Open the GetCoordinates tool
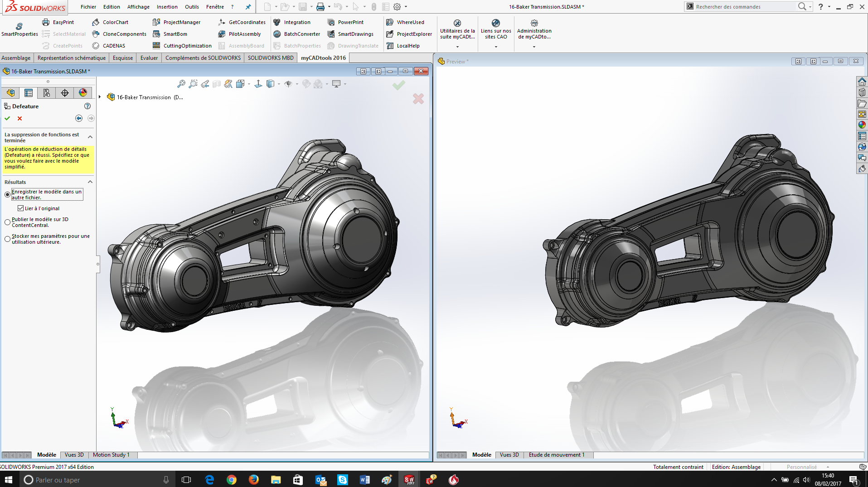The width and height of the screenshot is (868, 487). [242, 22]
